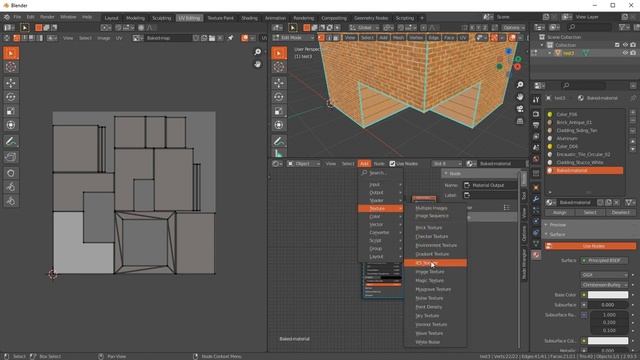This screenshot has width=640, height=360.
Task: Click the UV editor pan hand gizmo
Action: (258, 64)
